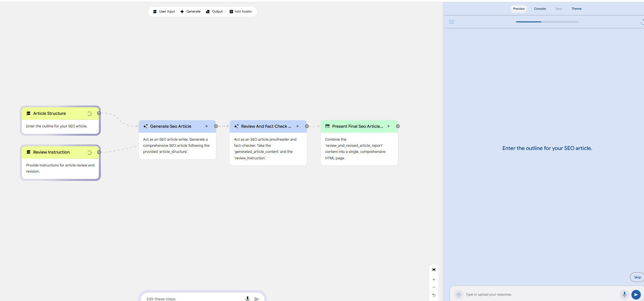Run the Generate Seo Article node

[207, 126]
